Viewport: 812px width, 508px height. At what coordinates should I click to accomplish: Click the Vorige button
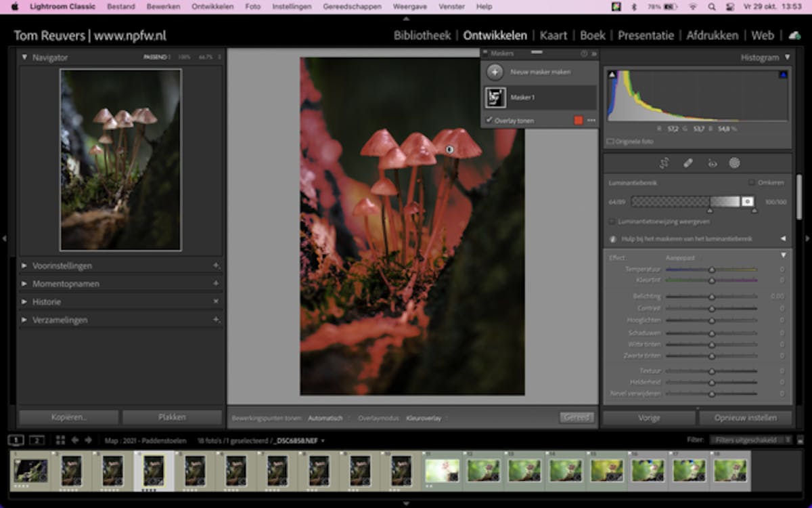tap(649, 417)
